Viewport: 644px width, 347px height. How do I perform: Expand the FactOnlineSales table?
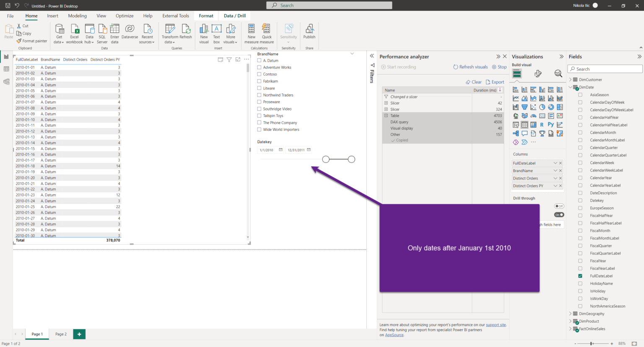(570, 329)
